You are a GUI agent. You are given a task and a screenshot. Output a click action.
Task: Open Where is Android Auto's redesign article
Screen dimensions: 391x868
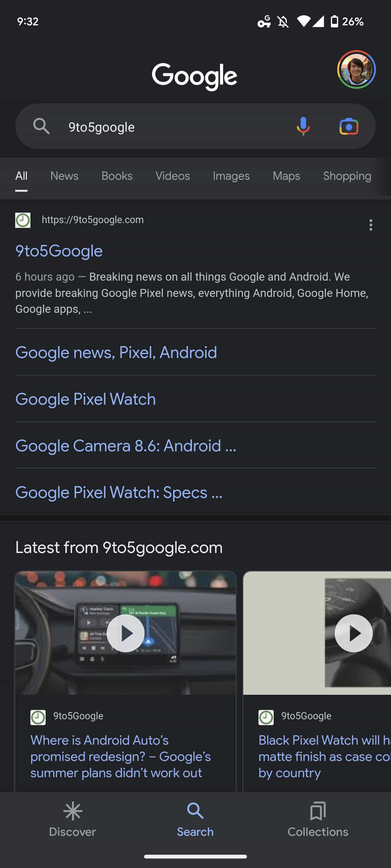[x=121, y=757]
